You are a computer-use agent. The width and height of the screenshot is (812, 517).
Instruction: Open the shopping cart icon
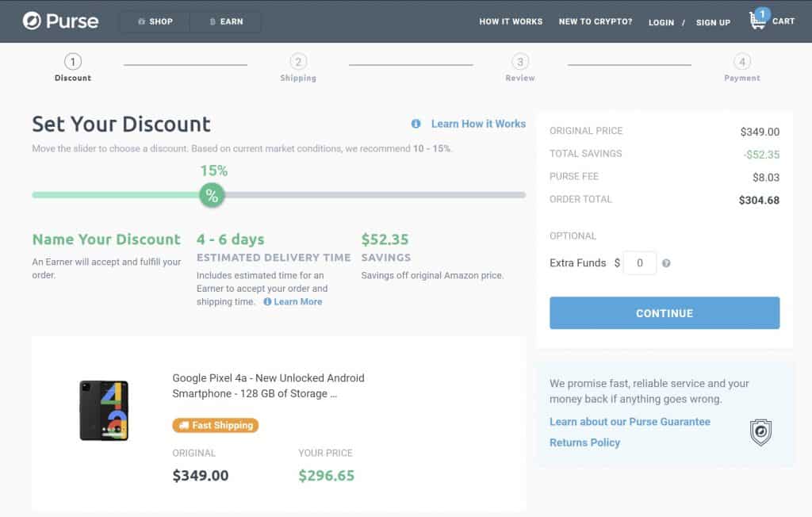pyautogui.click(x=758, y=21)
